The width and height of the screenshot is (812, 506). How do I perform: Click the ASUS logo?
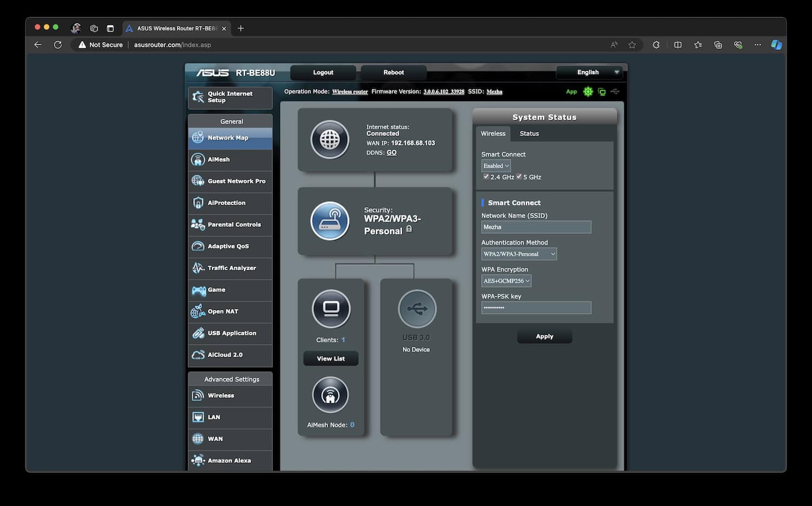212,73
